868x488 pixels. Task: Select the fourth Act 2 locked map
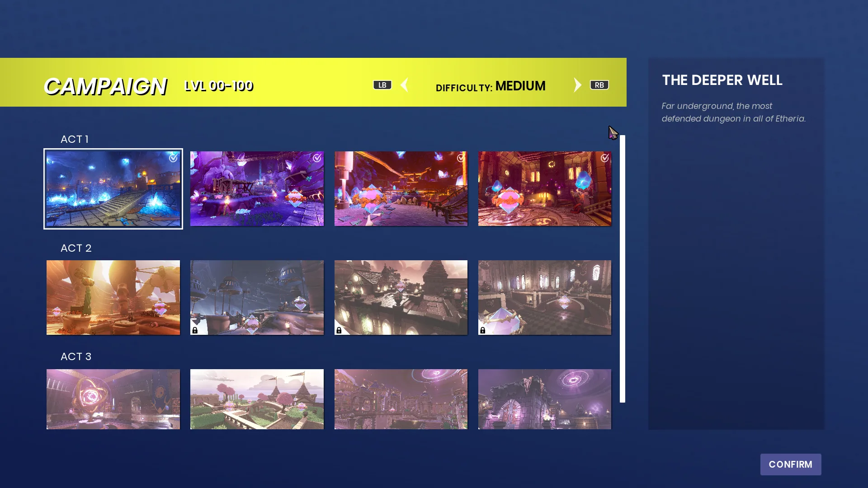coord(545,297)
